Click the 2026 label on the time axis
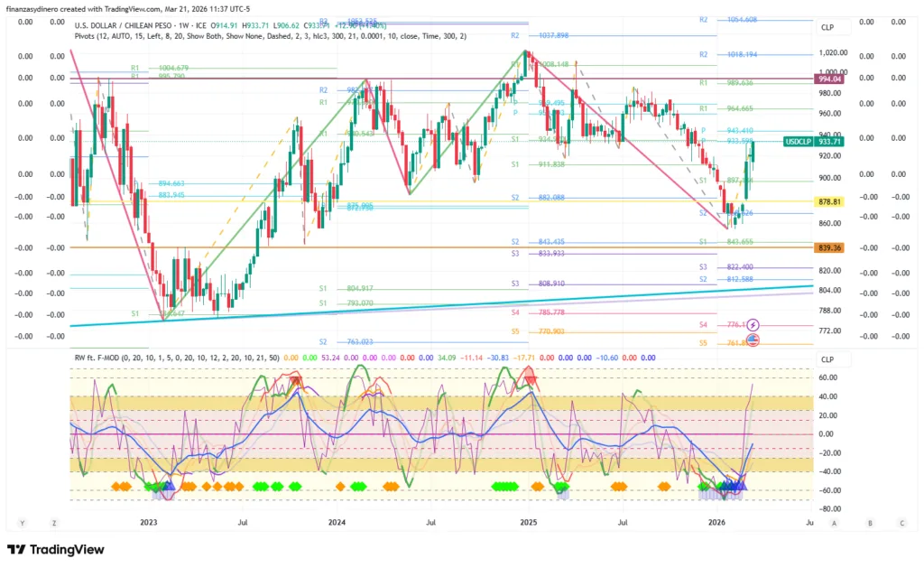924x568 pixels. pyautogui.click(x=716, y=522)
